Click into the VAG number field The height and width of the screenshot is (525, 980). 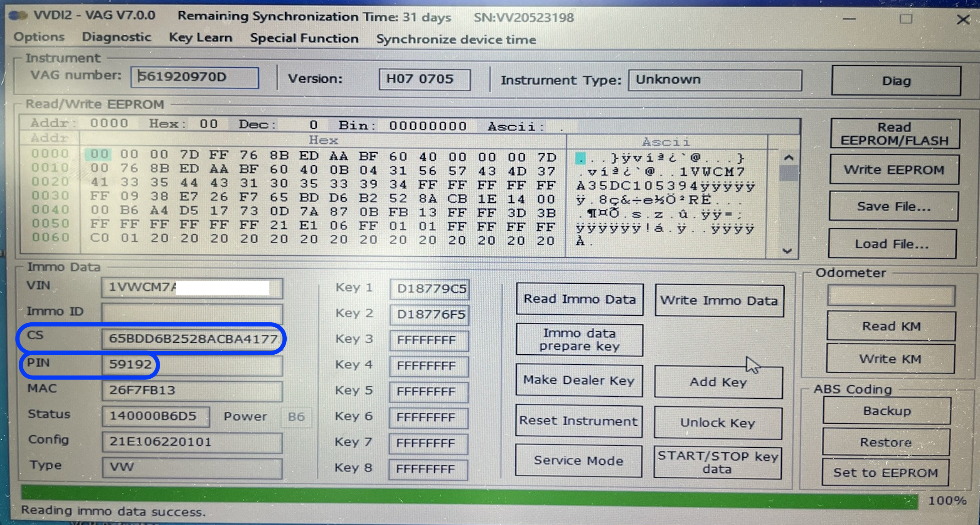click(195, 77)
